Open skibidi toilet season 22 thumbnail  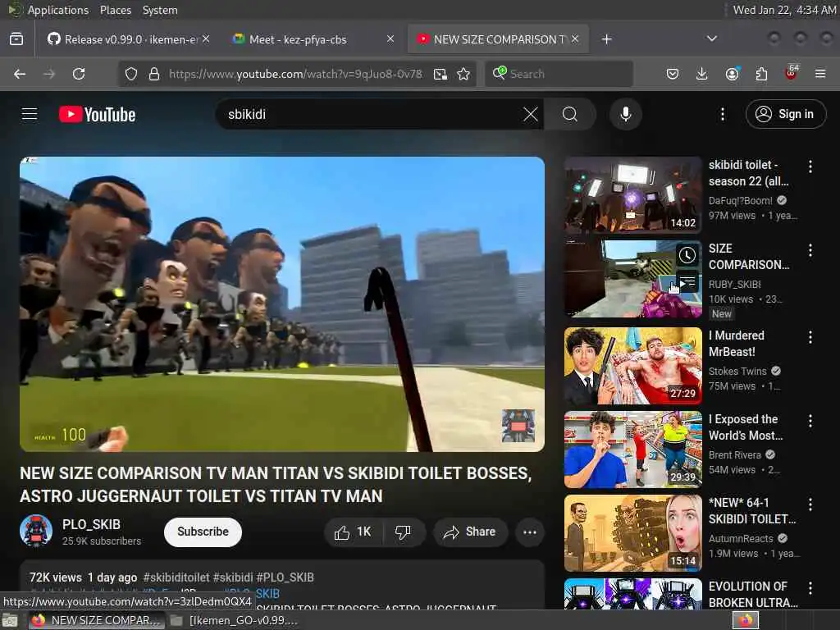(632, 195)
